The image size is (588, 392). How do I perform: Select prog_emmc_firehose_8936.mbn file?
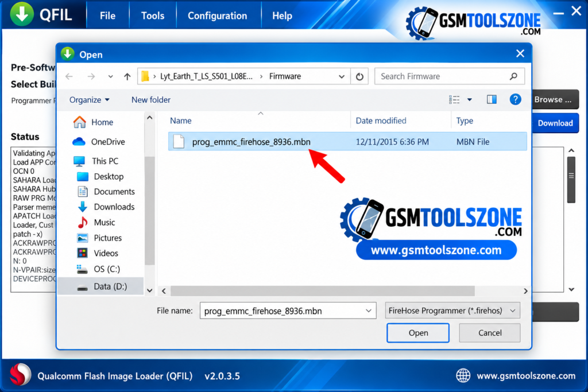(x=347, y=142)
